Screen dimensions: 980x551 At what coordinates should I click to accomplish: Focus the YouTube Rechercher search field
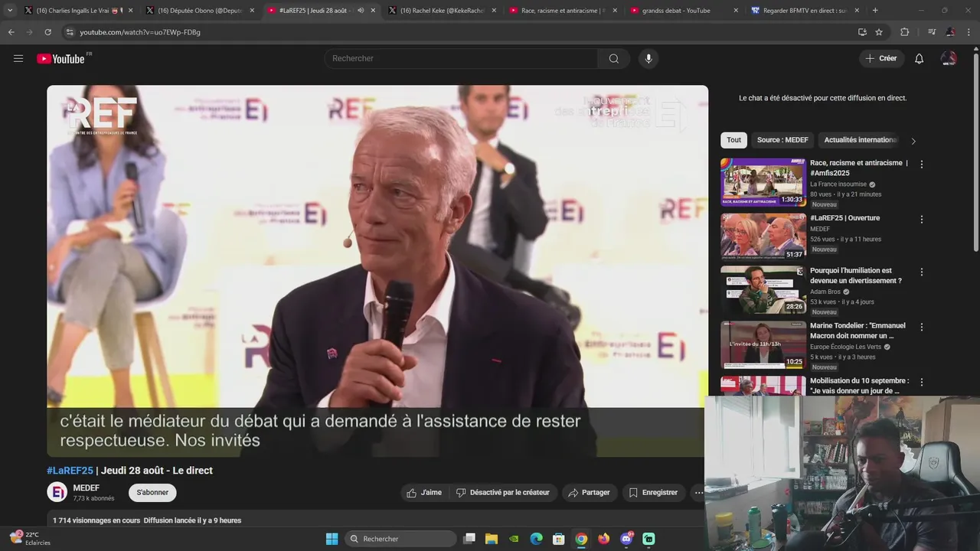click(461, 59)
